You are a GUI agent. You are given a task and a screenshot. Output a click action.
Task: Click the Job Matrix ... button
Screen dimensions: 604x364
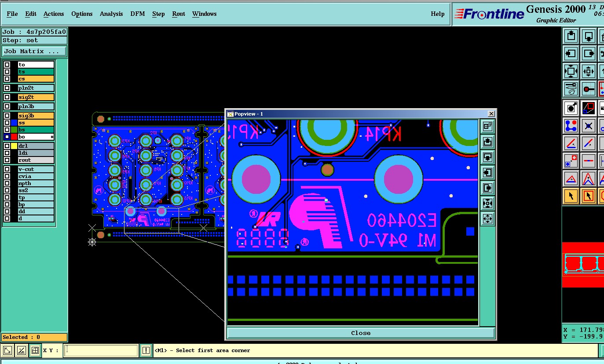[34, 51]
